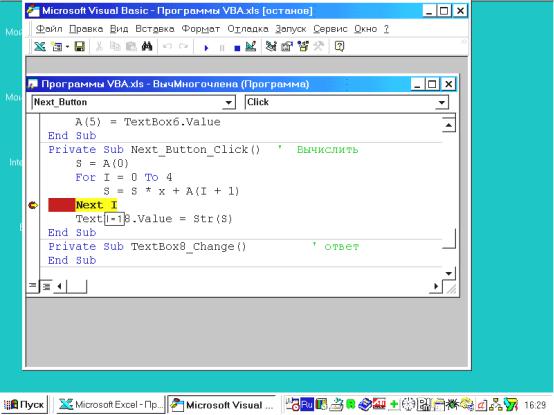Click the .Value = Str(S) line

coord(154,219)
